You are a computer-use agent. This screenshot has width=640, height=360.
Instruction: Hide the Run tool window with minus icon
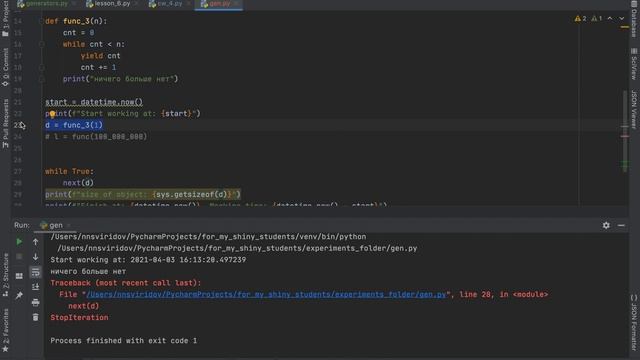point(621,225)
